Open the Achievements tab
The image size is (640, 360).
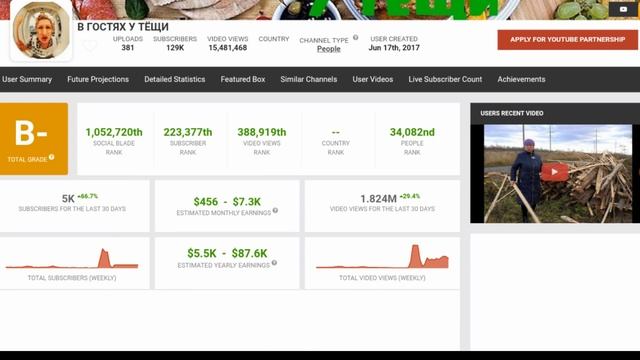click(521, 79)
